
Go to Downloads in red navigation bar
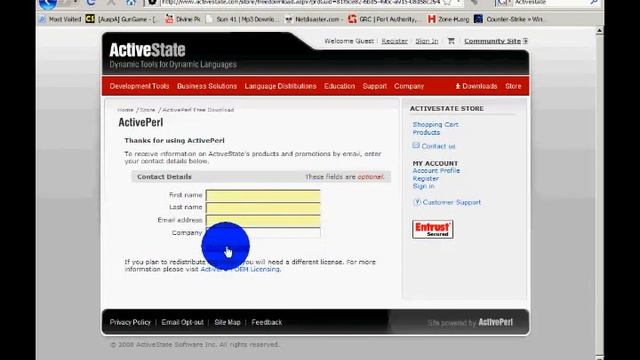tap(480, 86)
